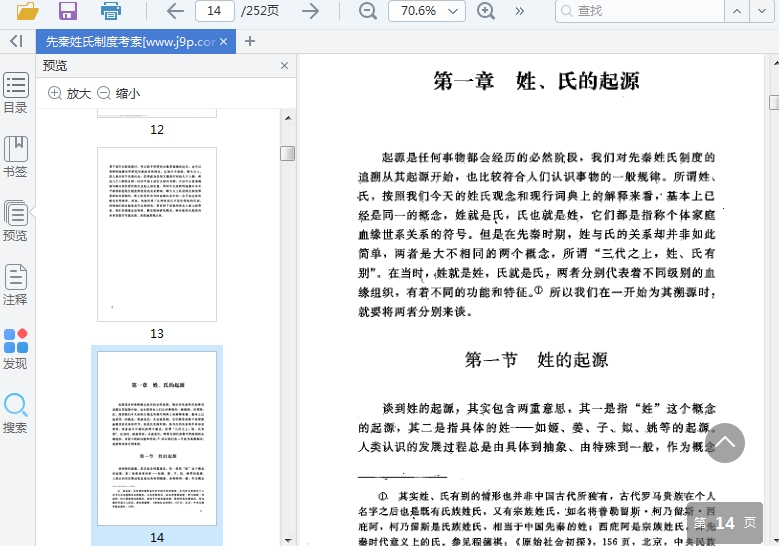Viewport: 779px width, 546px height.
Task: Zoom in with the plus magnifier icon
Action: click(485, 10)
